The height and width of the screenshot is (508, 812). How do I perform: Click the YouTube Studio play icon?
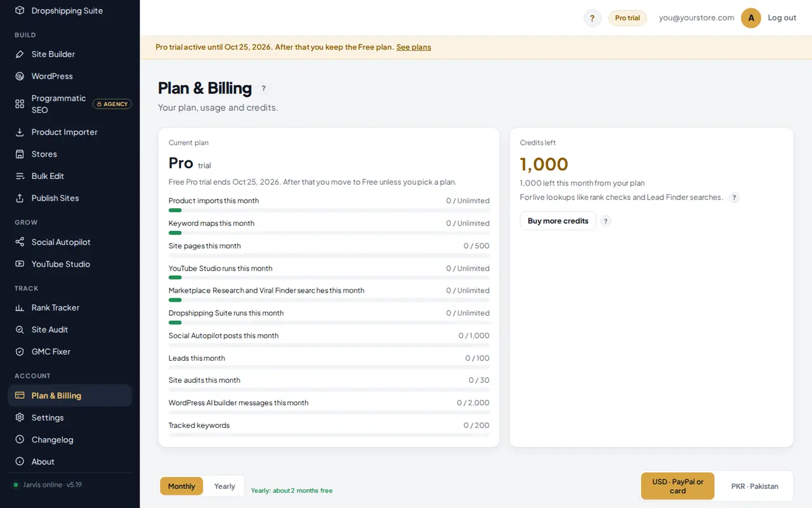coord(20,264)
